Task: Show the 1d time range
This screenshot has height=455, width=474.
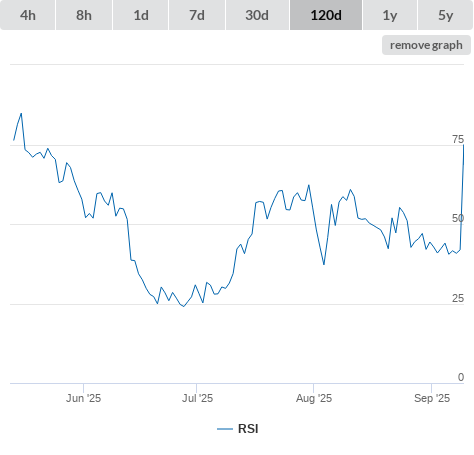Action: point(141,15)
